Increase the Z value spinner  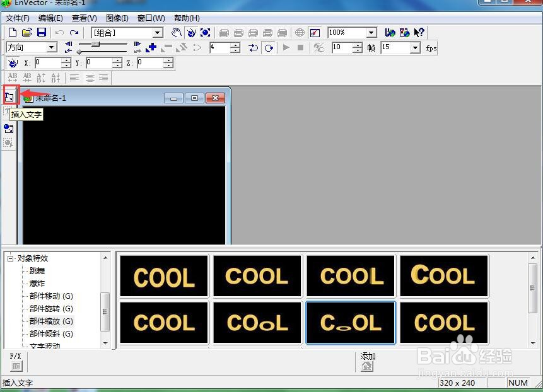coord(168,61)
